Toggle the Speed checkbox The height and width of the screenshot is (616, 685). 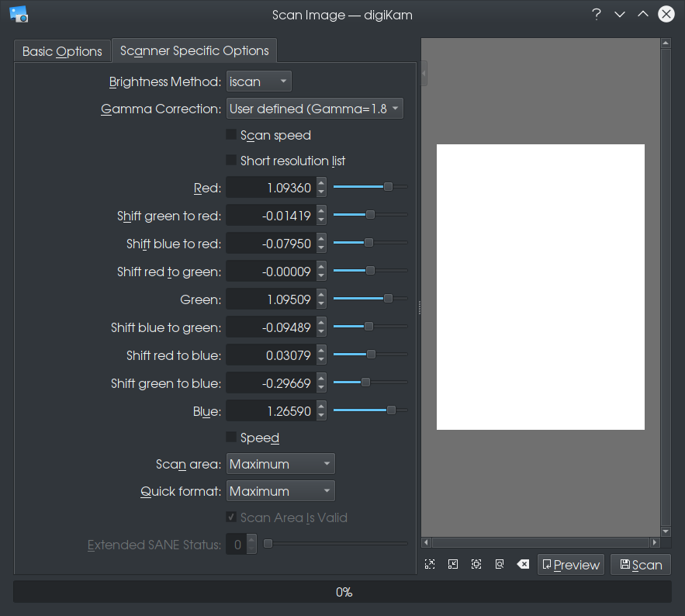231,437
